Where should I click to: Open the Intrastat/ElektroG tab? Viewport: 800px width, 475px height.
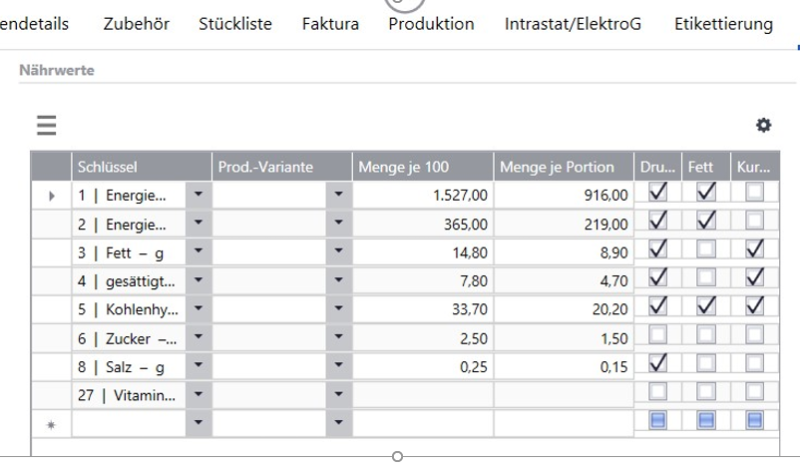[574, 24]
